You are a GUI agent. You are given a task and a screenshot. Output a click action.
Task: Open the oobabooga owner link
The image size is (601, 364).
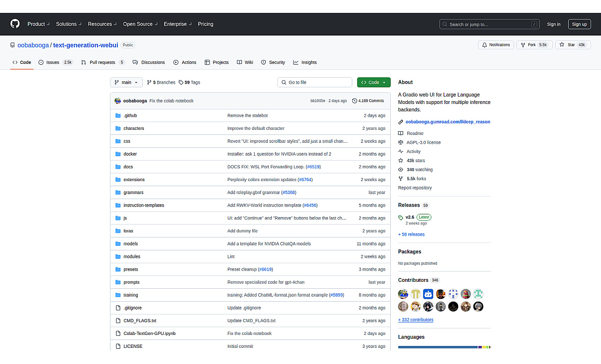[x=33, y=45]
